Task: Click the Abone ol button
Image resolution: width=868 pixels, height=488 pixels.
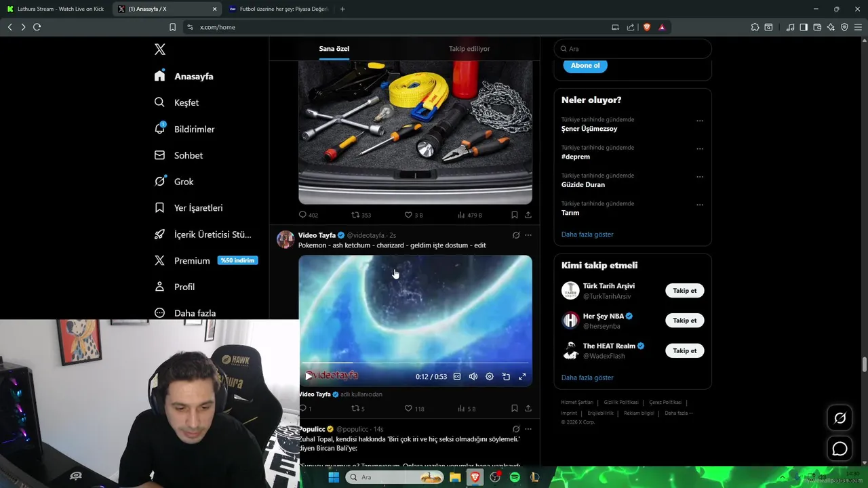Action: tap(585, 66)
